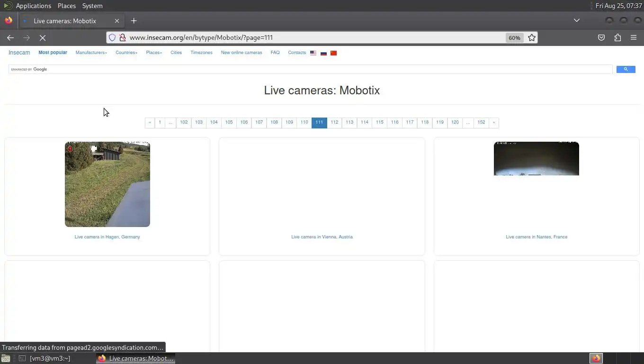Open a new tab with plus
644x364 pixels.
click(x=134, y=21)
